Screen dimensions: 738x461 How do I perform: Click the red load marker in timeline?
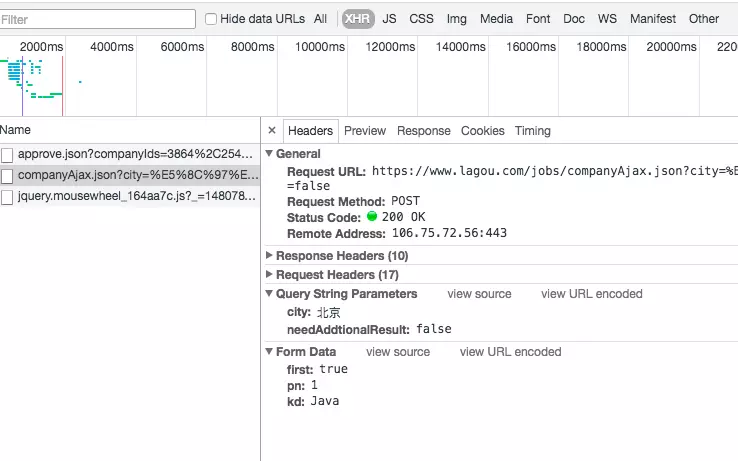click(x=63, y=85)
